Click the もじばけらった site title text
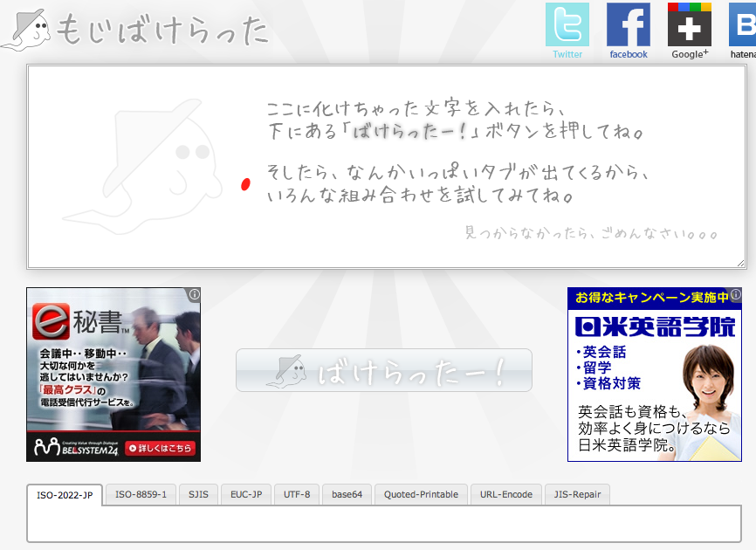Screen dimensions: 756x550 (x=162, y=30)
